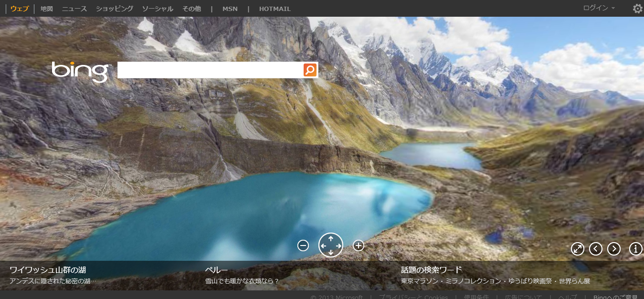The width and height of the screenshot is (644, 299).
Task: Open the settings gear icon
Action: point(637,9)
